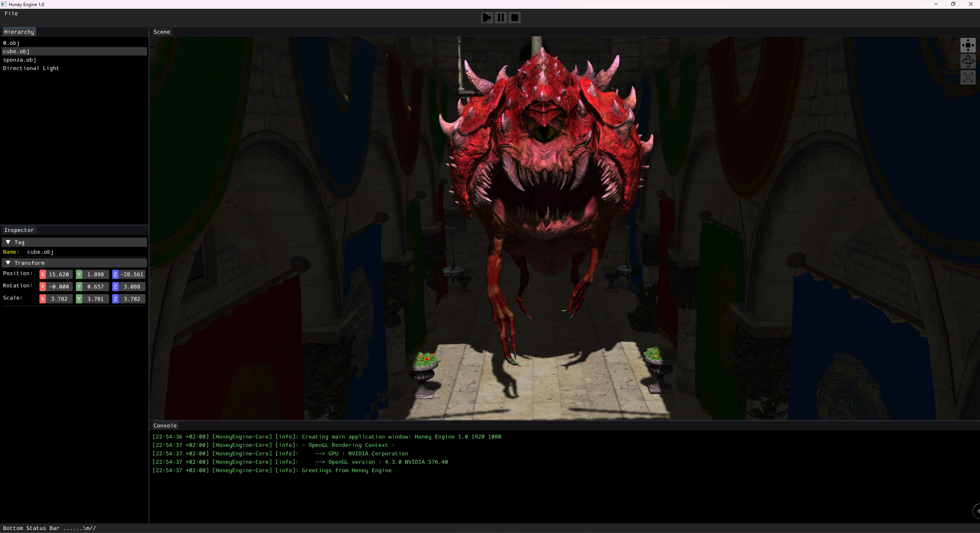
Task: Click Scale X value 3.782
Action: pos(59,299)
